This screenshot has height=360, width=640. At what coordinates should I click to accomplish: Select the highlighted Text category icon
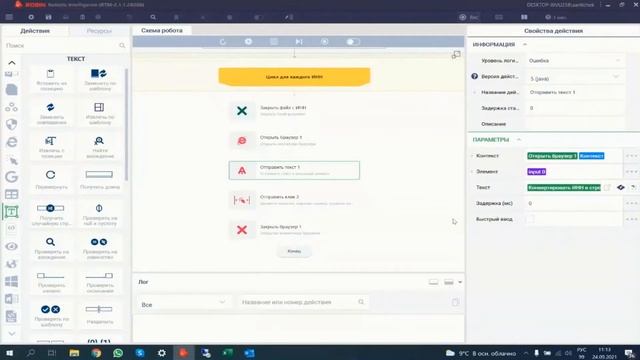click(11, 211)
